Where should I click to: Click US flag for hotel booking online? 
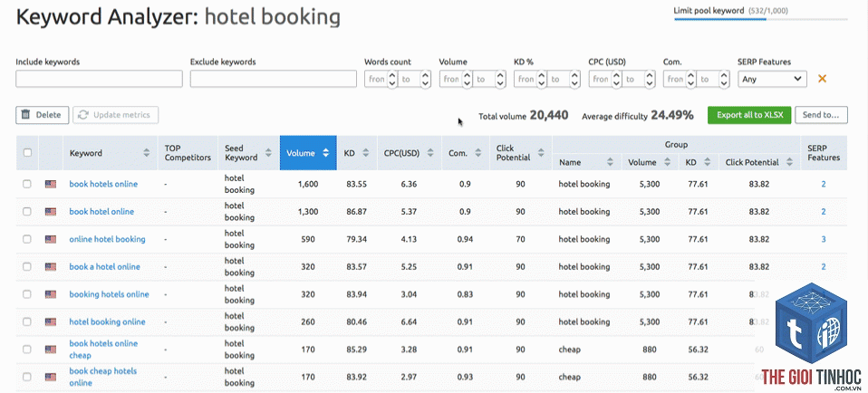click(x=51, y=321)
